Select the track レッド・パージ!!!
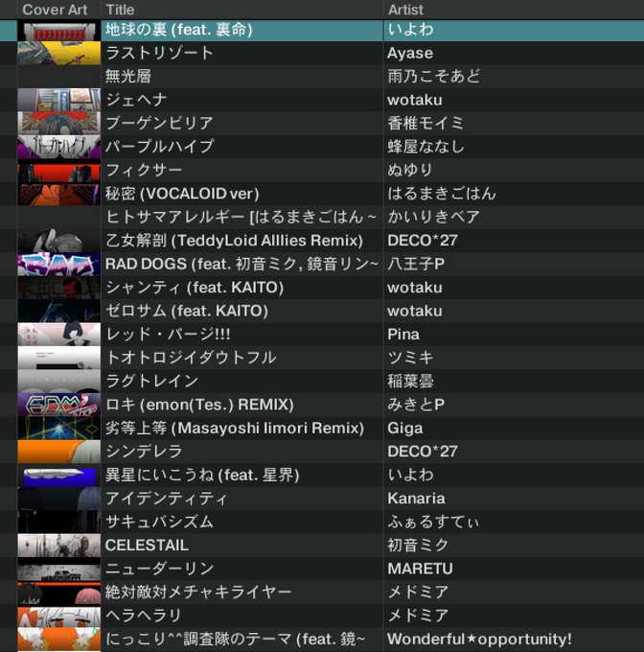The height and width of the screenshot is (652, 644). point(168,334)
